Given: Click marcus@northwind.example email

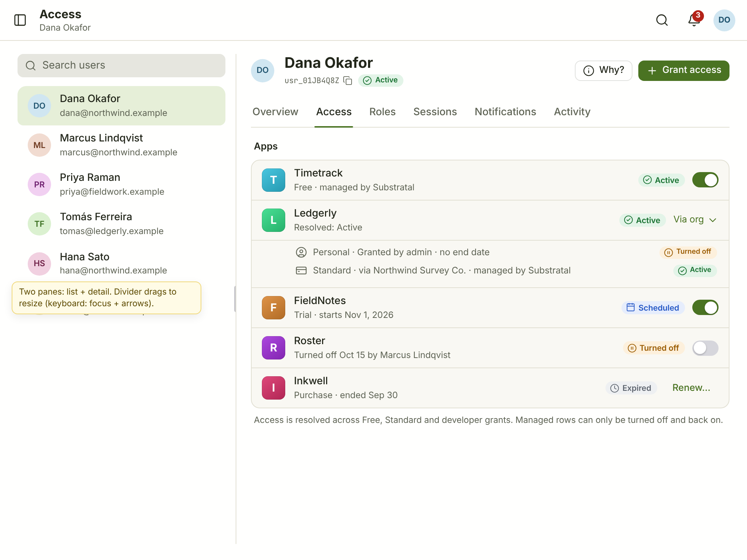Looking at the screenshot, I should click(119, 152).
